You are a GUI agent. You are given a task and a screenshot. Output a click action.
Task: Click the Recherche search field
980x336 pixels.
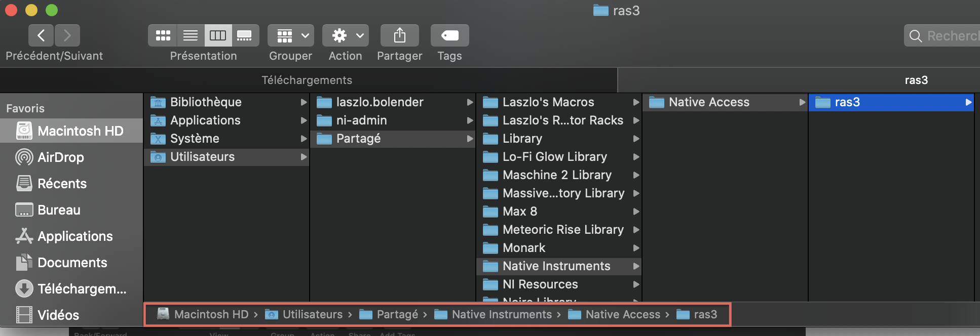942,36
